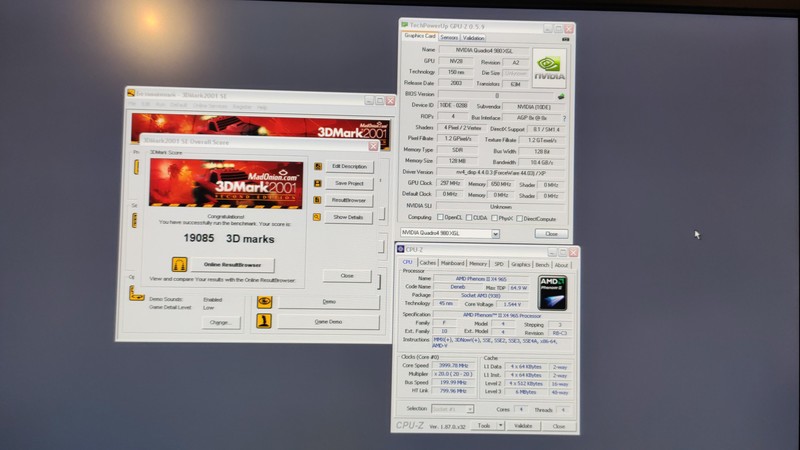
Task: Click the Save Project button
Action: (x=349, y=183)
